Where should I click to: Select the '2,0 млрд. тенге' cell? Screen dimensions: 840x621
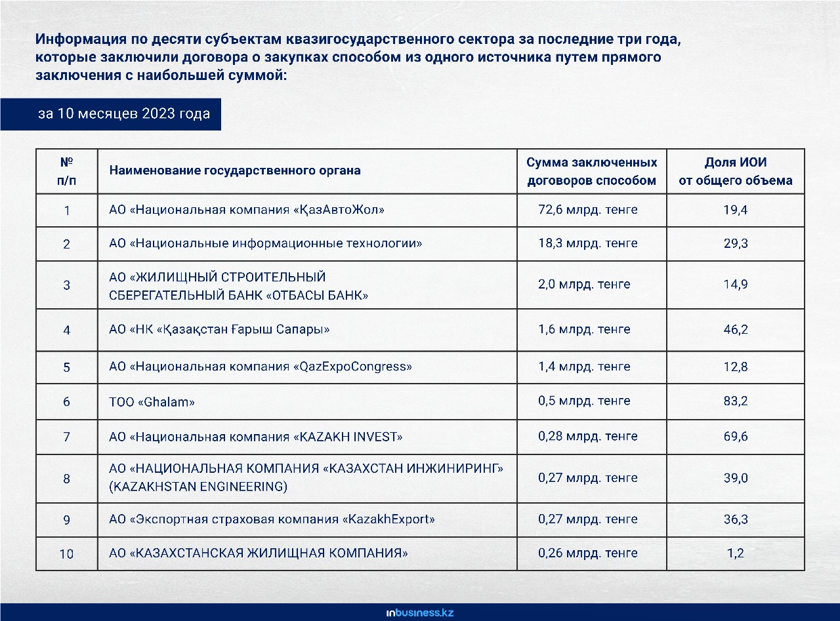591,285
